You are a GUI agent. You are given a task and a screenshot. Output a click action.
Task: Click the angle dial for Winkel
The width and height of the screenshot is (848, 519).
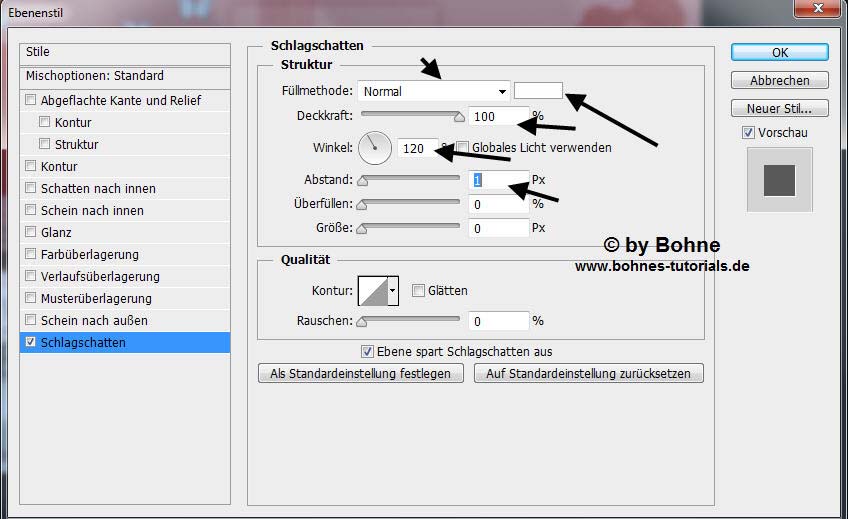click(375, 148)
